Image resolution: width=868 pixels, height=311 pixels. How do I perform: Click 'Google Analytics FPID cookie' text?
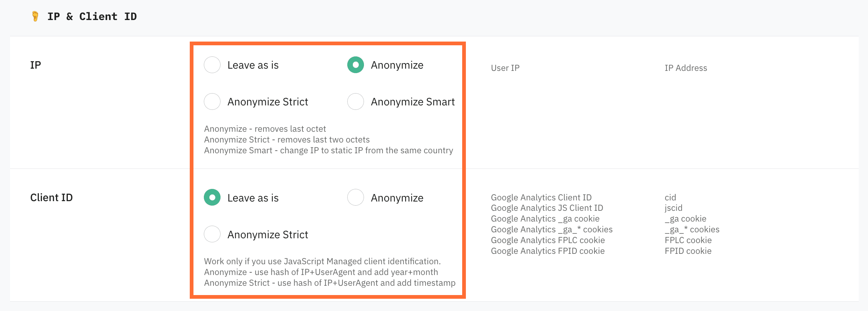click(x=547, y=251)
